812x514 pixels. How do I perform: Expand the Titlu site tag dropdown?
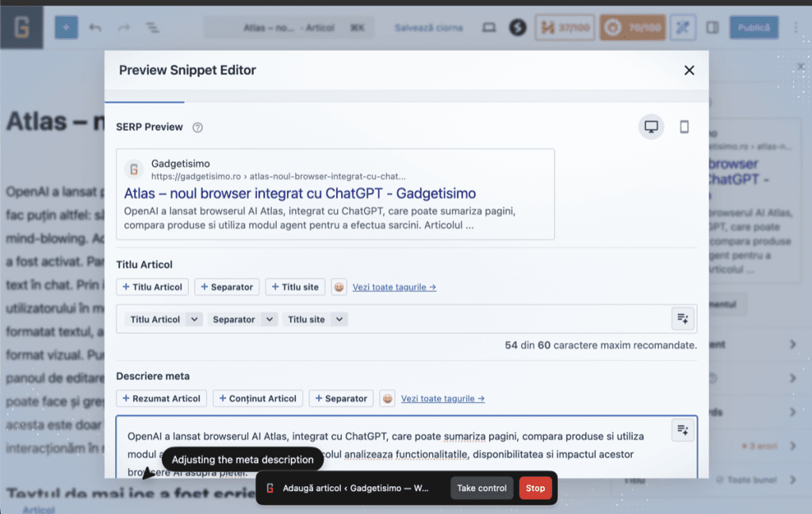pyautogui.click(x=339, y=320)
